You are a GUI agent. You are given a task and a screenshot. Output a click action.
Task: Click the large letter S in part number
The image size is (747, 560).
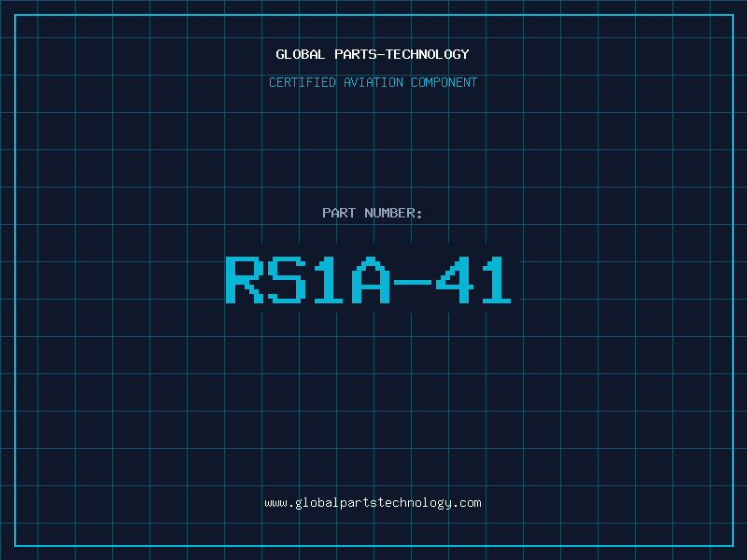click(x=287, y=280)
